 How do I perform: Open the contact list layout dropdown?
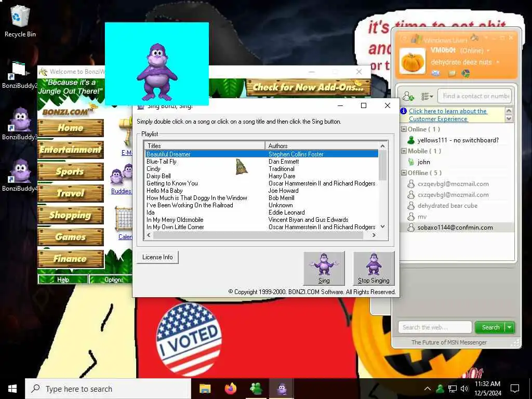427,96
